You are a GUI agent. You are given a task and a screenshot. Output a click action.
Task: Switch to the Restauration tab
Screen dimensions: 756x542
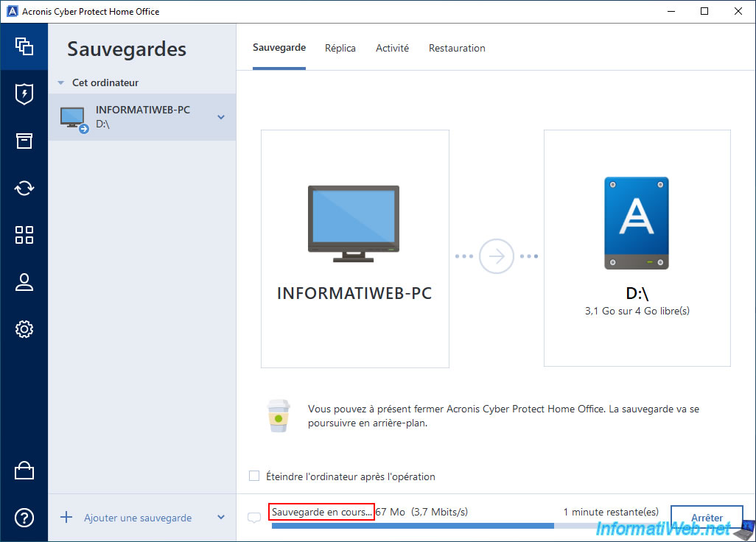(457, 48)
